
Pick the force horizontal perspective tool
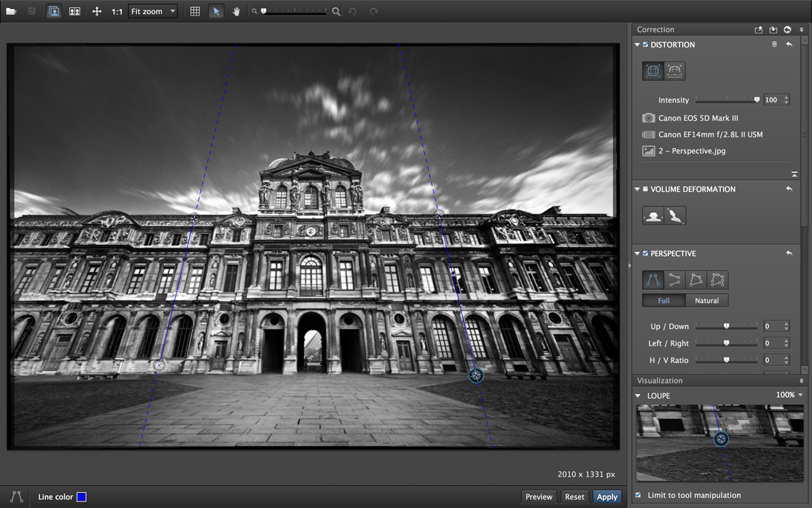tap(675, 279)
